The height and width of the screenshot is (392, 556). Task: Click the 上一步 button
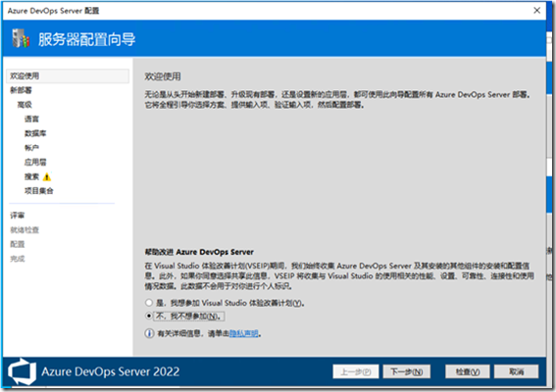[x=356, y=371]
